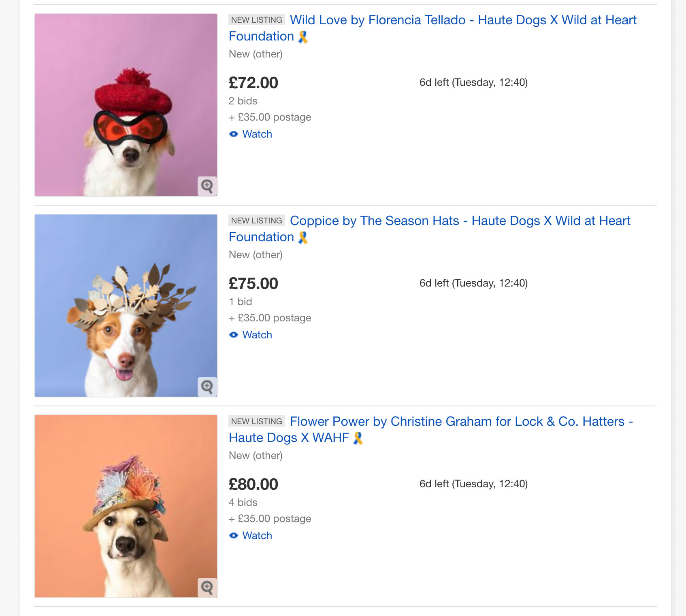The height and width of the screenshot is (616, 686).
Task: Click the red beret dog thumbnail
Action: click(126, 105)
